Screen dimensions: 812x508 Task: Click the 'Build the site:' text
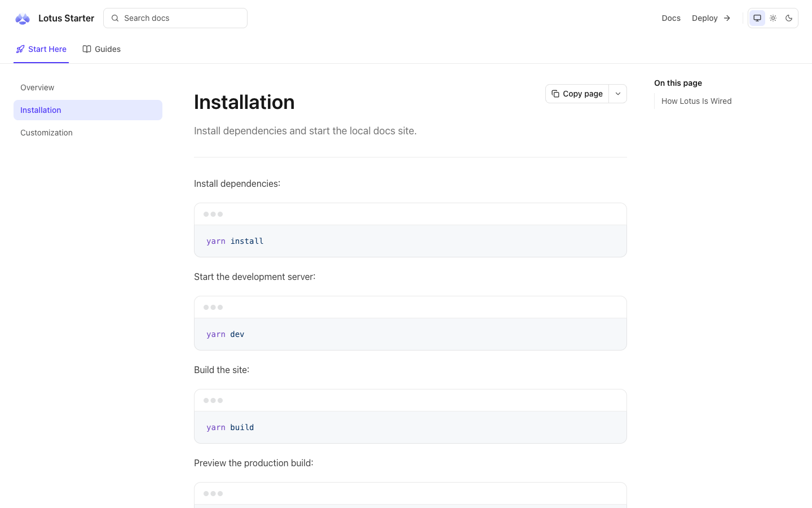coord(222,370)
